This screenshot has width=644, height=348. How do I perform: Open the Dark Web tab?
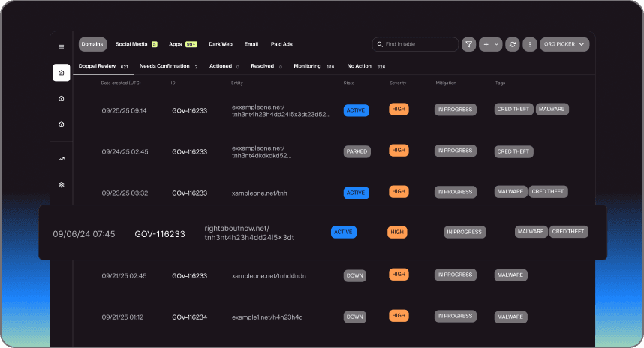tap(221, 45)
